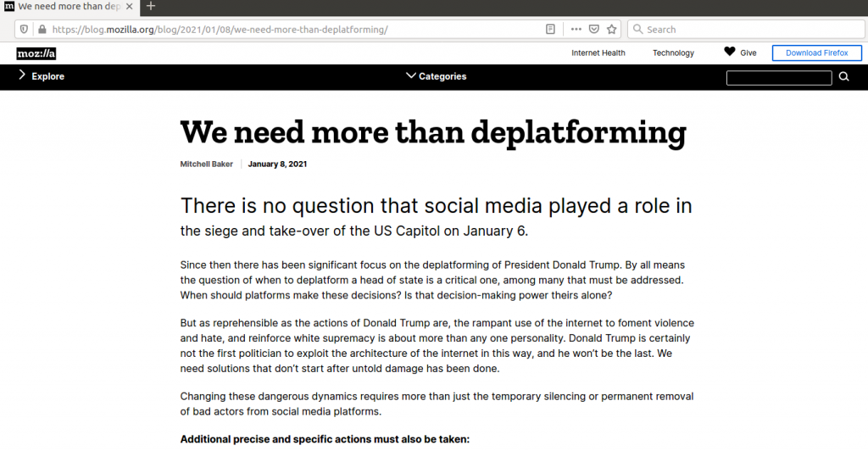Click author name Mitchell Baker
The width and height of the screenshot is (868, 451).
tap(207, 164)
